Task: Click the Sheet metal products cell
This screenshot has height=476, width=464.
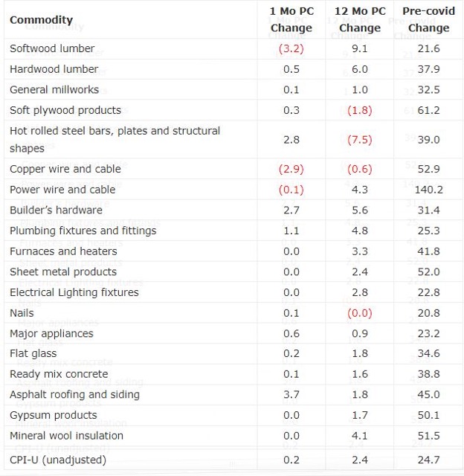Action: pos(62,271)
